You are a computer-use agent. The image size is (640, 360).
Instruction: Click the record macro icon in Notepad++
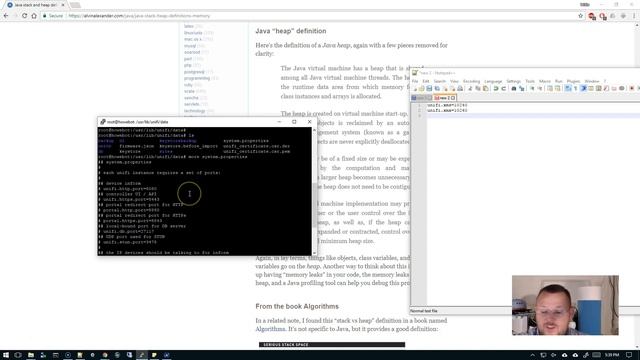point(631,89)
